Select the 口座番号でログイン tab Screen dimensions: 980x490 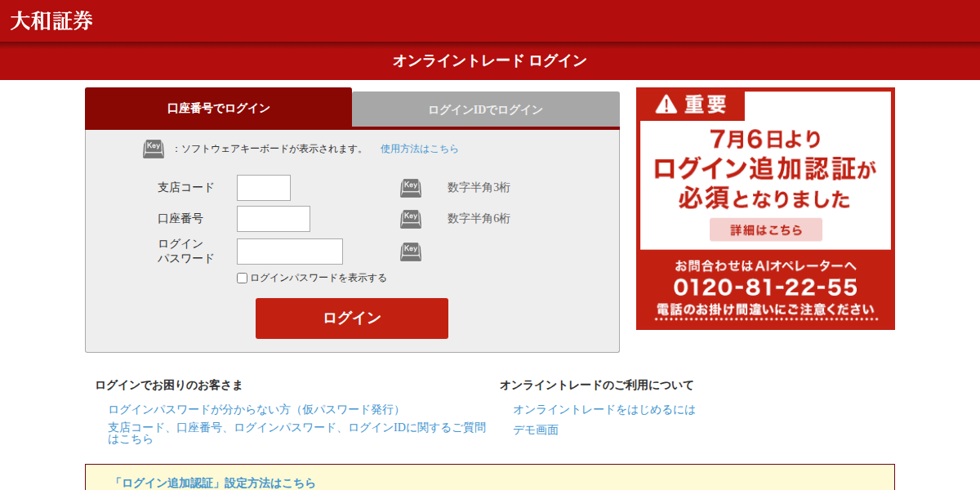217,107
